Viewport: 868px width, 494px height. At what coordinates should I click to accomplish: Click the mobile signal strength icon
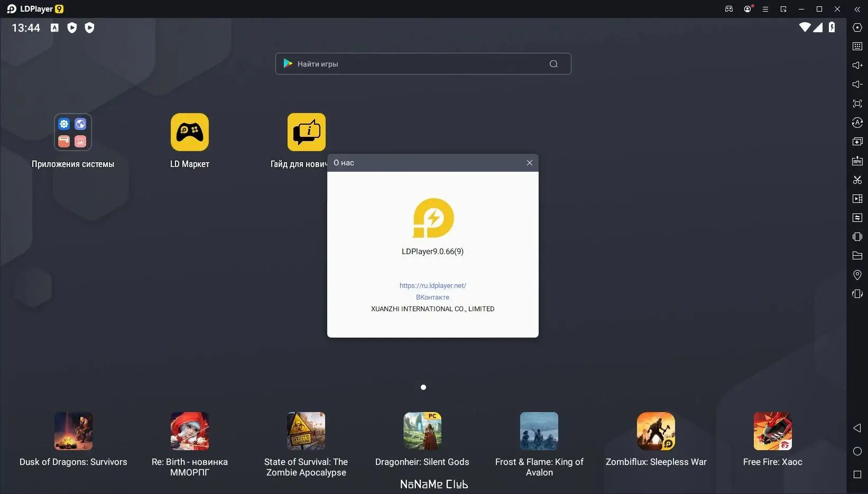(x=818, y=27)
